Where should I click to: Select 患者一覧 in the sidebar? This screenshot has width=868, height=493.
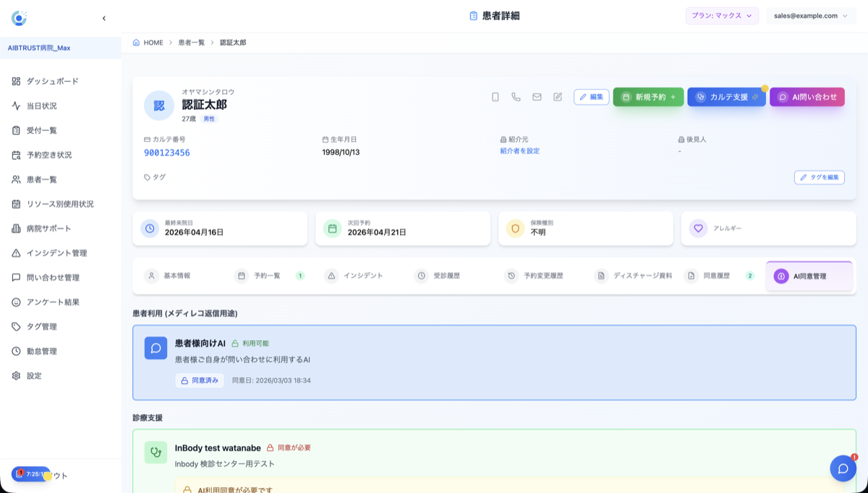[41, 180]
